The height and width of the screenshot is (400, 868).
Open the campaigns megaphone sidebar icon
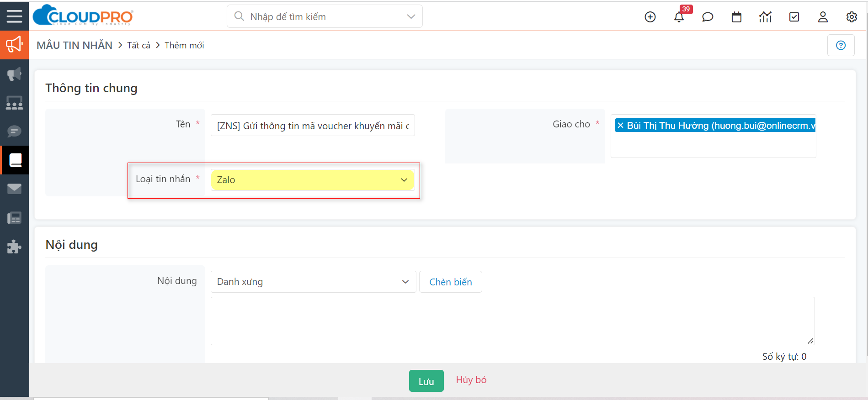point(14,74)
